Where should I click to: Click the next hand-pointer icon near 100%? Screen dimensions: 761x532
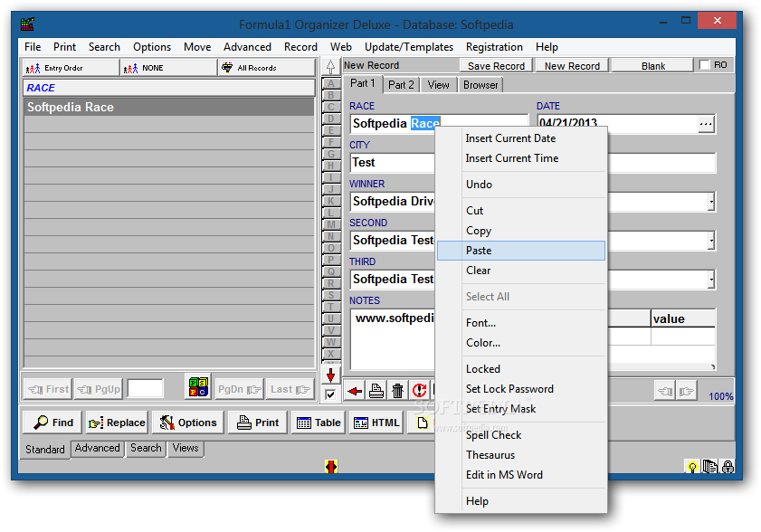click(x=686, y=391)
